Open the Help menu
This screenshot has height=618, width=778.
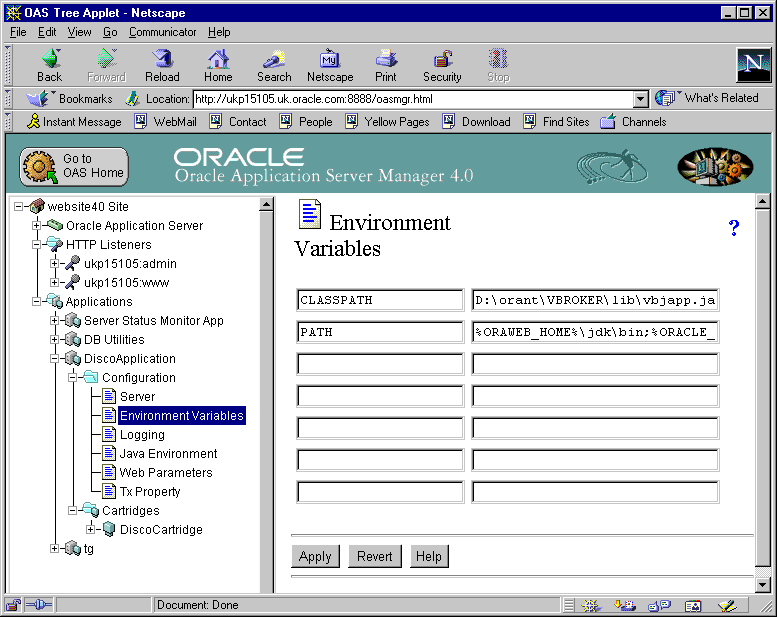(x=219, y=32)
